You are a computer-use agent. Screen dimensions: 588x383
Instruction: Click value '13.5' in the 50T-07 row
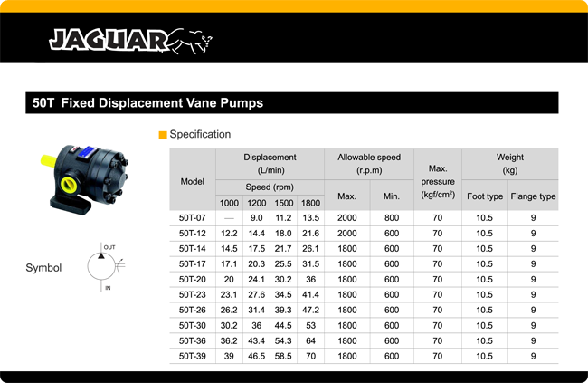311,218
